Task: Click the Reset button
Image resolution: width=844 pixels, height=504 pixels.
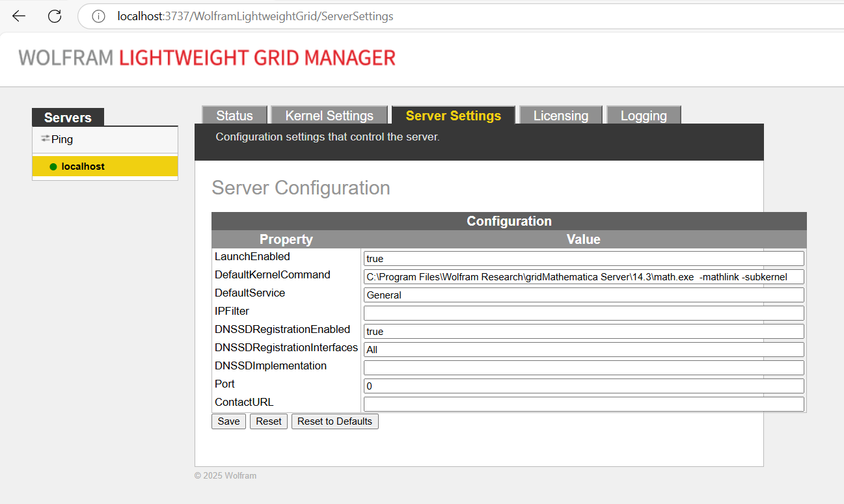Action: (x=269, y=421)
